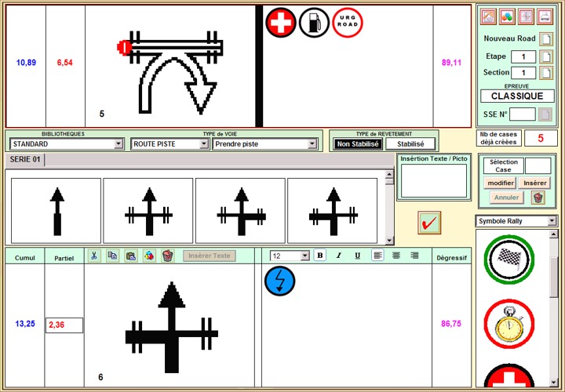Click the trash icon in editing toolbar

tap(166, 256)
